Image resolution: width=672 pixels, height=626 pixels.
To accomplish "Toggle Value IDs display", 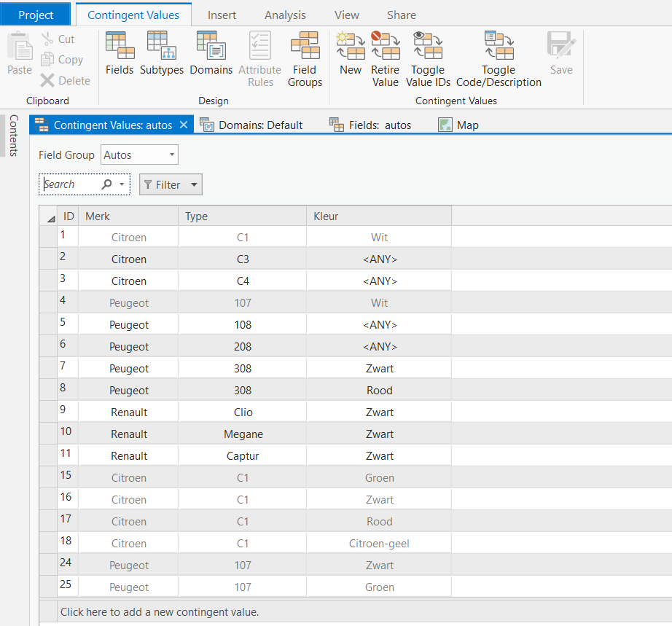I will pyautogui.click(x=428, y=59).
